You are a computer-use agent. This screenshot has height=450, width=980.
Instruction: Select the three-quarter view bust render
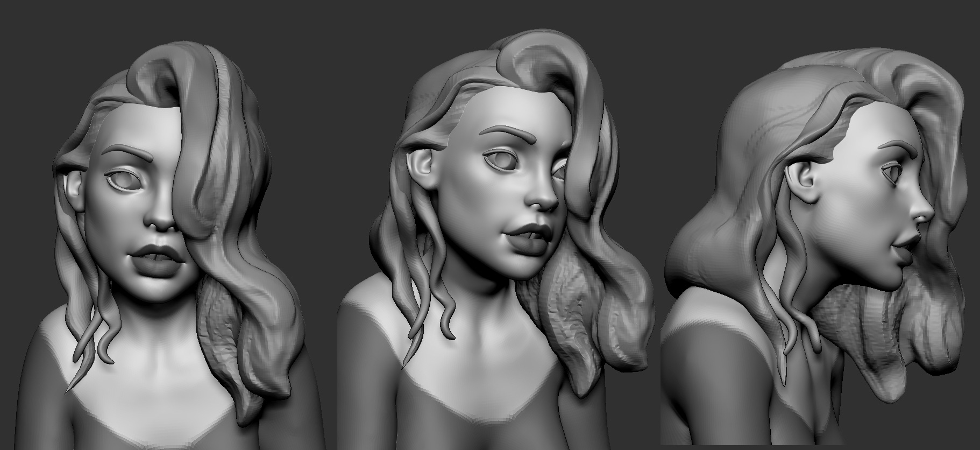(495, 240)
